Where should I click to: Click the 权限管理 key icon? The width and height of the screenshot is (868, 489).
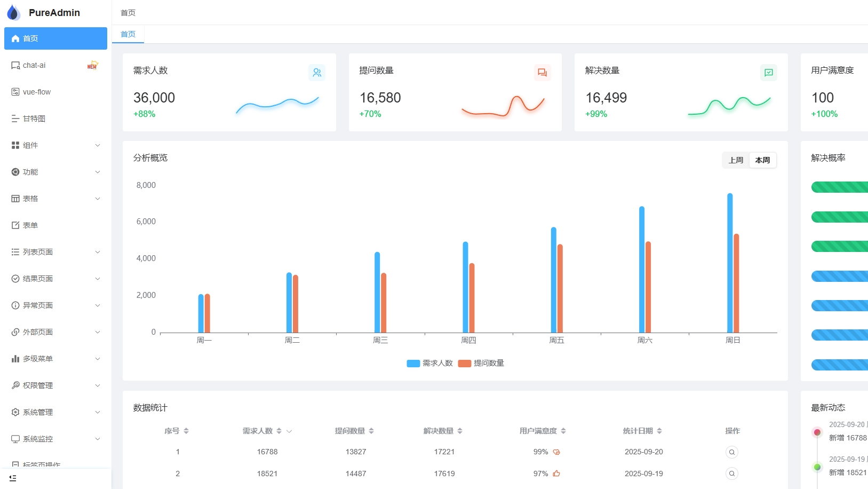[15, 385]
